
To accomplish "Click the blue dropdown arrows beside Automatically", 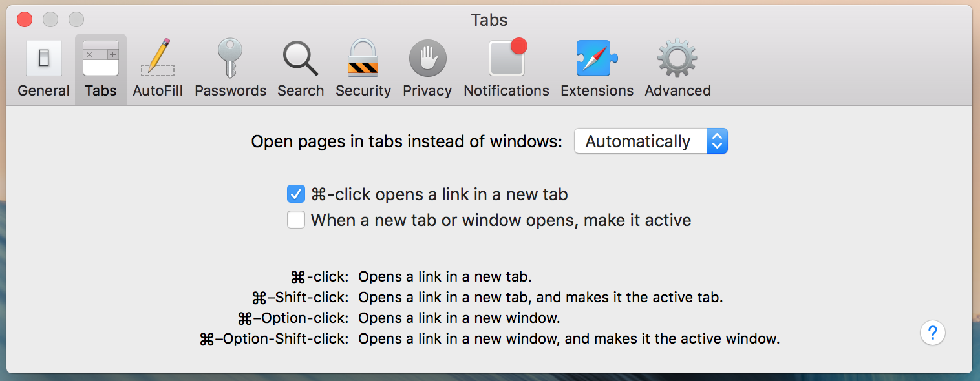I will pos(717,141).
